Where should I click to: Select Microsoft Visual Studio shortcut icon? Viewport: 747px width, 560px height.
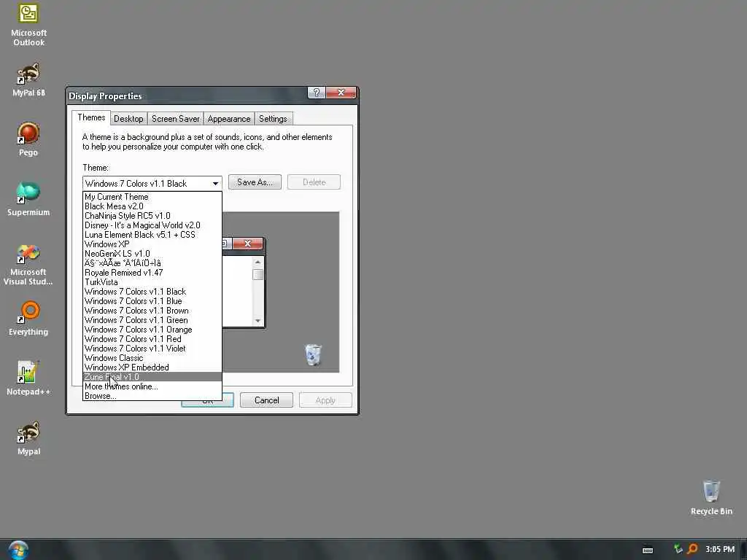click(28, 265)
